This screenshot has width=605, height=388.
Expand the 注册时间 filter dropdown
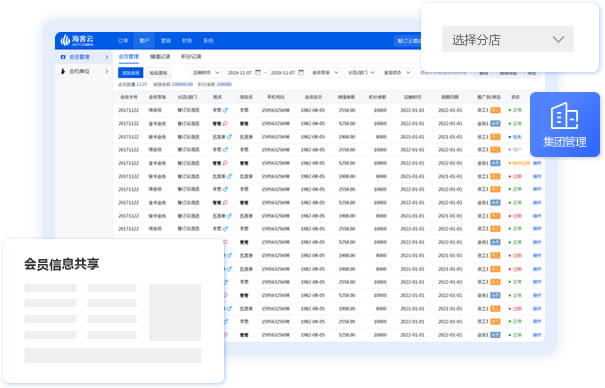click(206, 73)
